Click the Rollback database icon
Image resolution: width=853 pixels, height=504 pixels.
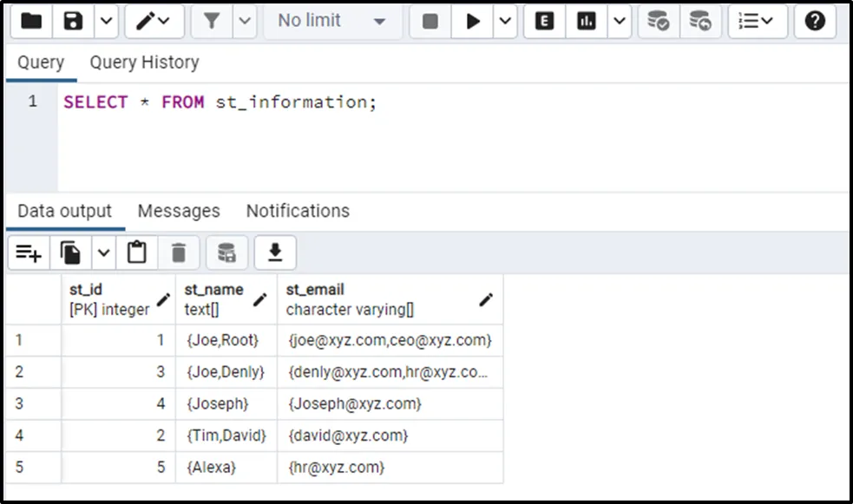tap(699, 22)
